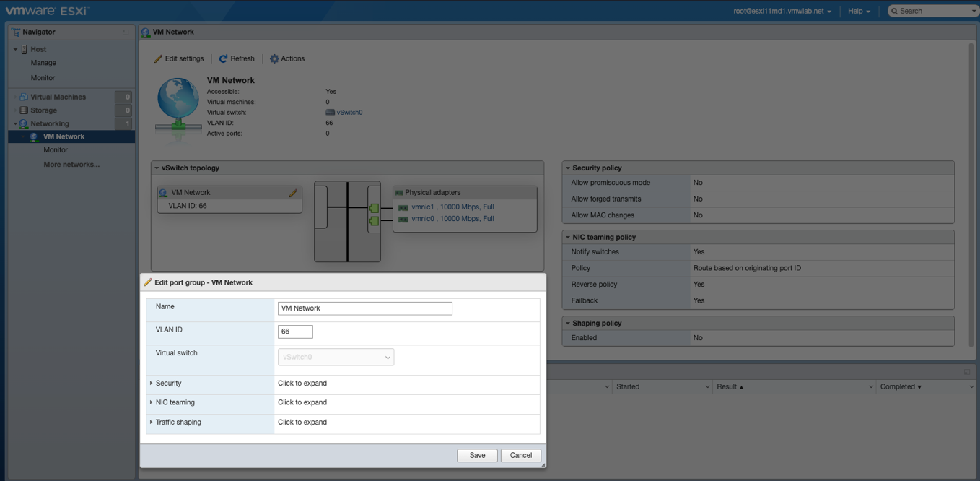The height and width of the screenshot is (481, 980).
Task: Click the upper green port connector on vSwitch
Action: point(374,208)
